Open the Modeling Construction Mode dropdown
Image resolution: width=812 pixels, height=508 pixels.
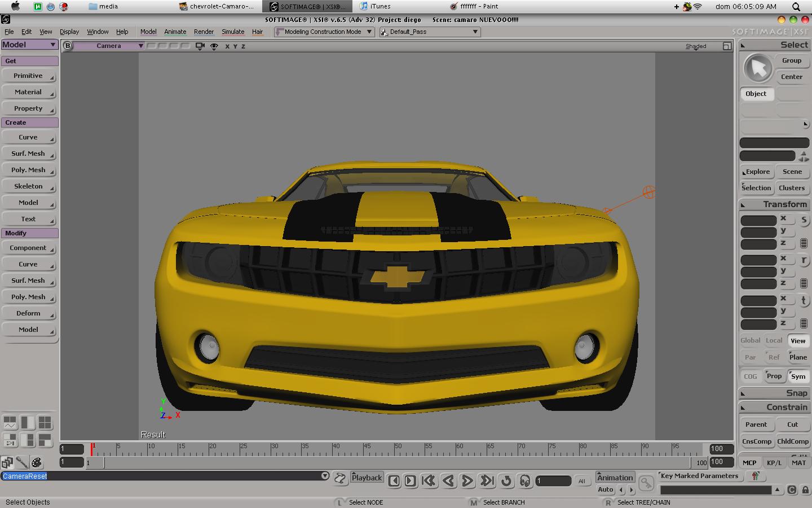pyautogui.click(x=324, y=32)
